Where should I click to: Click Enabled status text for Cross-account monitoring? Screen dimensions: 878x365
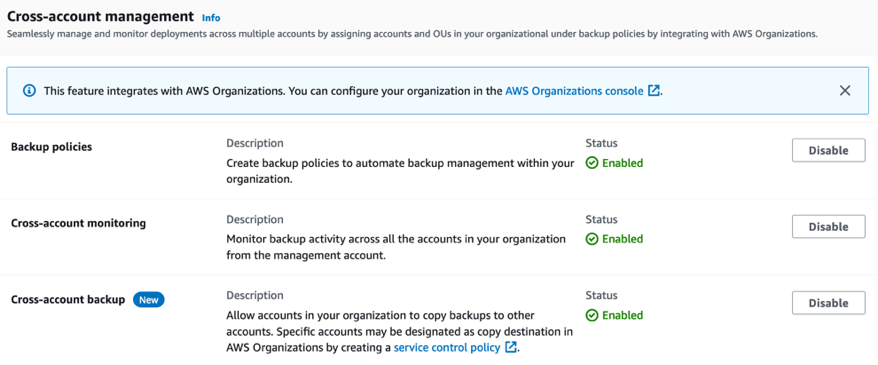(x=622, y=239)
